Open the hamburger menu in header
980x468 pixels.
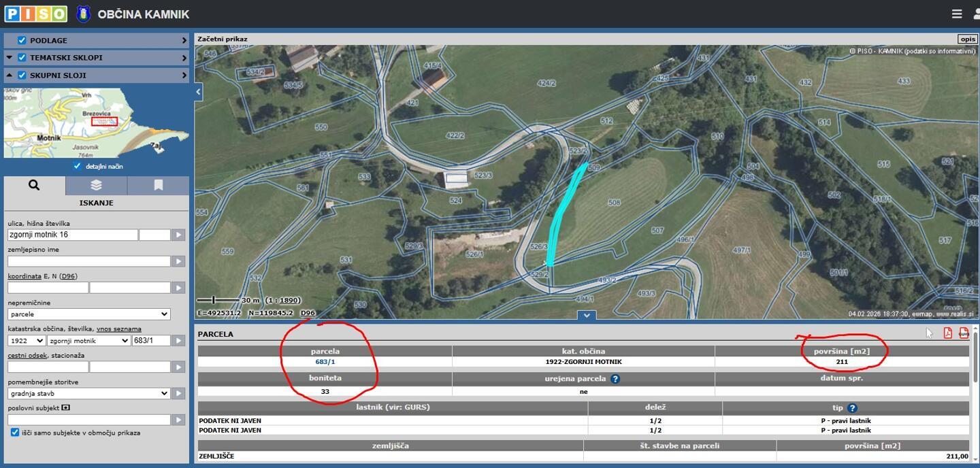click(956, 14)
